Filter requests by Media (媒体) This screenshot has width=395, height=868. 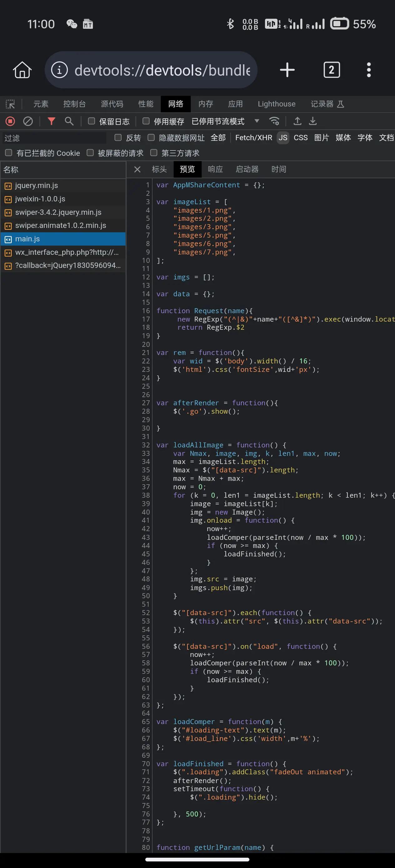(343, 137)
